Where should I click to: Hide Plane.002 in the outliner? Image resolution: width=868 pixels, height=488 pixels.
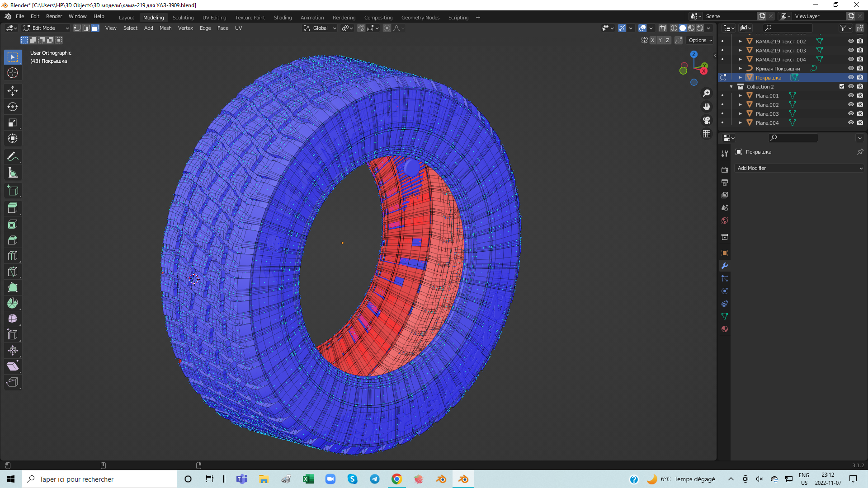pyautogui.click(x=851, y=104)
